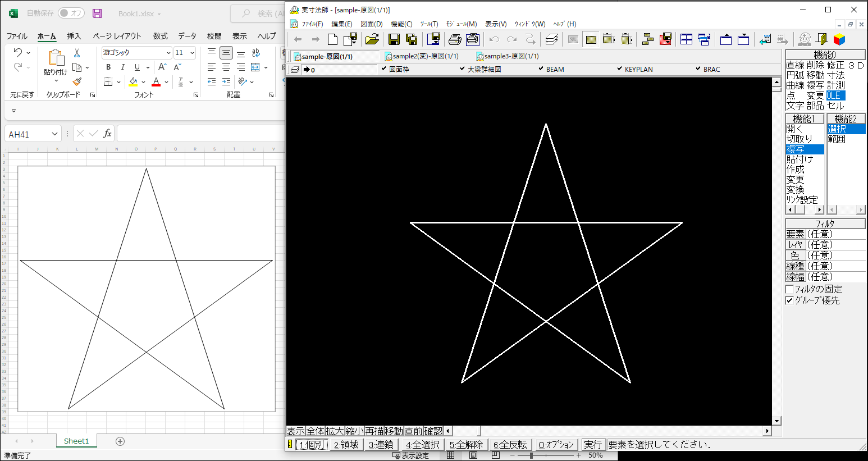The width and height of the screenshot is (868, 461).
Task: Click the first printer icon in CAD toolbar
Action: (x=455, y=39)
